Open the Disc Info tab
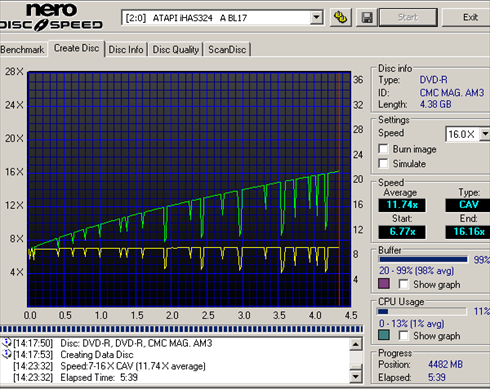490x389 pixels. (126, 50)
